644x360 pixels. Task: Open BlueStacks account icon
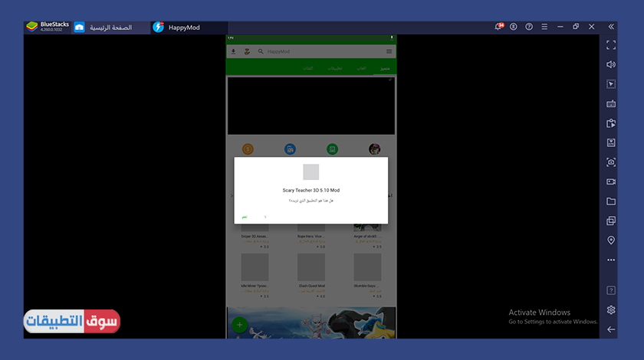point(514,27)
